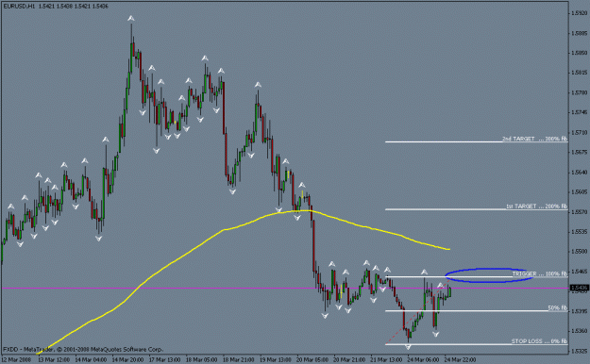Click the 1.5920 price axis label

(579, 13)
